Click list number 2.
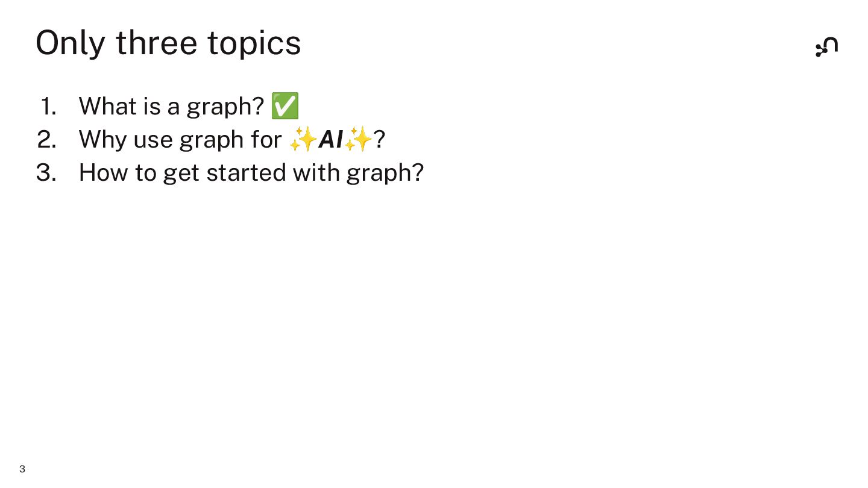The image size is (868, 488). [47, 140]
